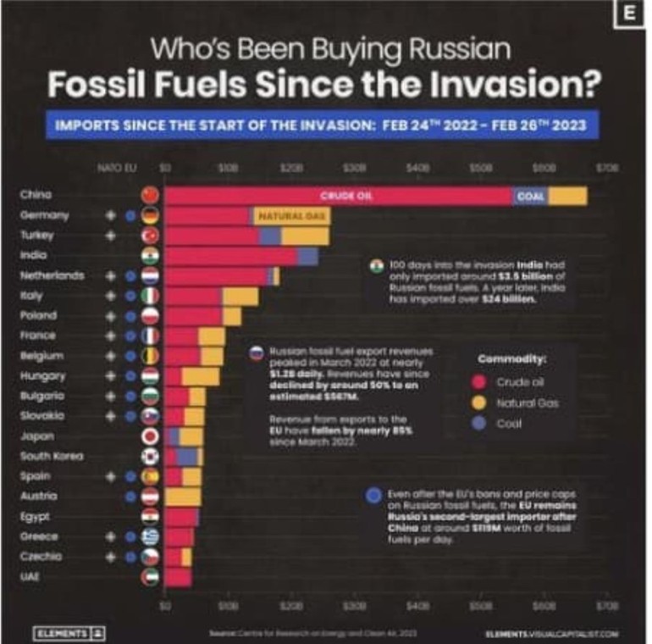The width and height of the screenshot is (652, 644).
Task: Click the Greece flag icon
Action: 150,536
